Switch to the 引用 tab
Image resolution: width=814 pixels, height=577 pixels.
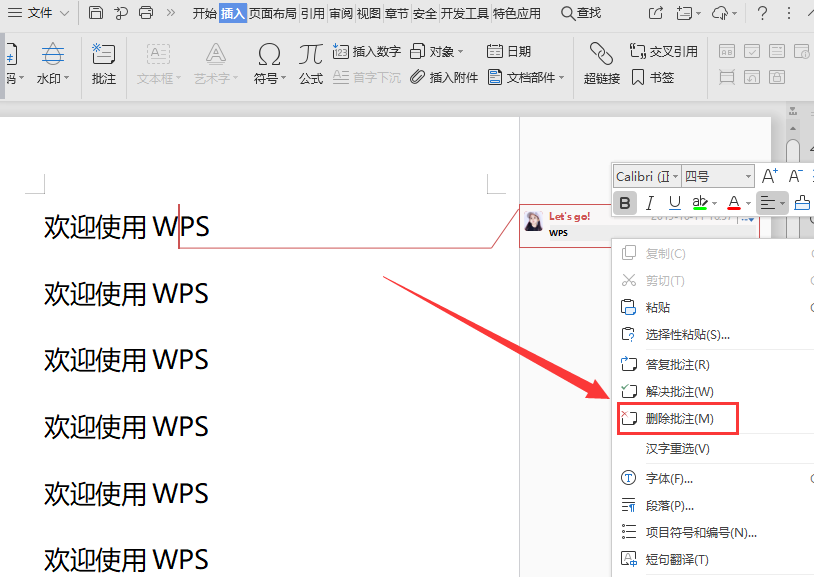pyautogui.click(x=313, y=13)
